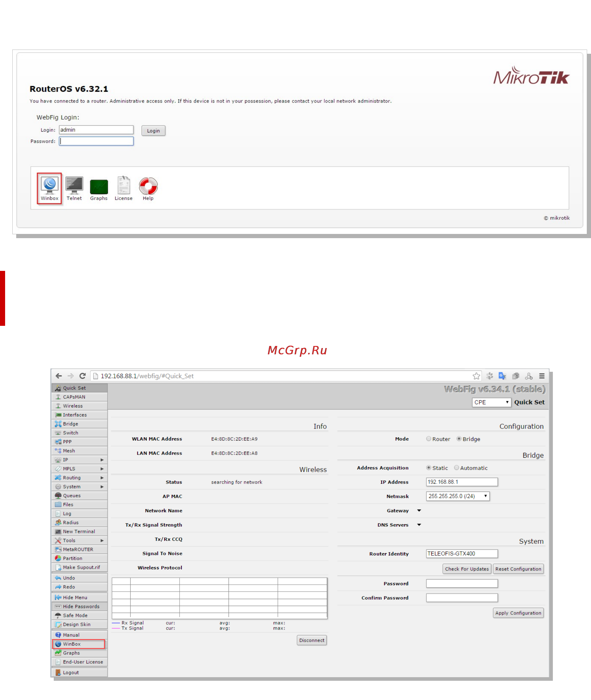Open Bridge in the sidebar

[x=79, y=423]
